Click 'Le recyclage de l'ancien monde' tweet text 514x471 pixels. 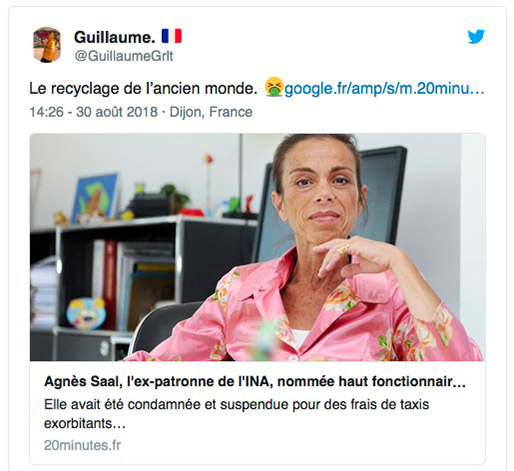143,89
